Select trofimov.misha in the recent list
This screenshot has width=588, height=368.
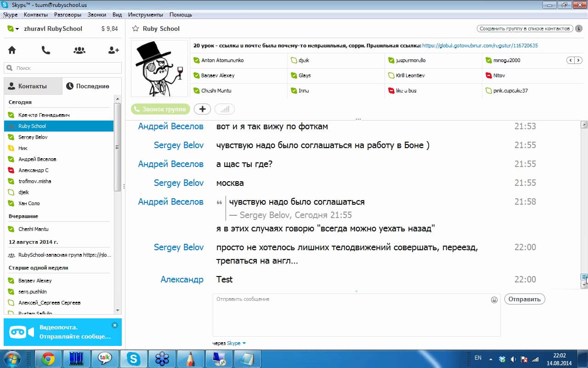(59, 181)
